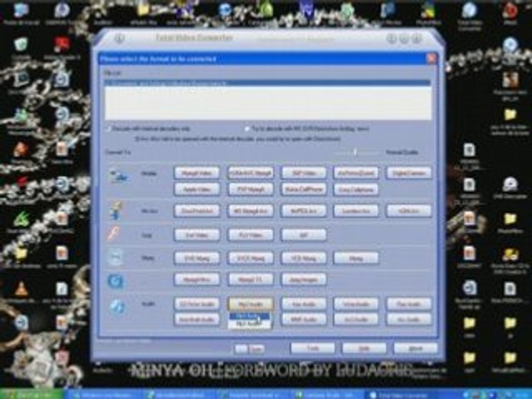Screen dimensions: 532x399
Task: Select the blue QuickTime category icon
Action: (115, 281)
